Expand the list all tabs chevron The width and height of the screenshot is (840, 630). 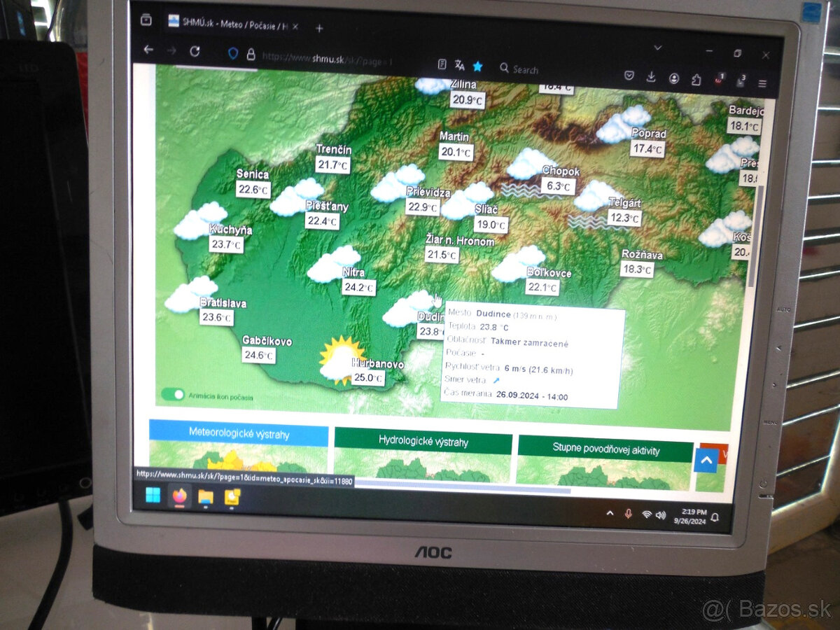(x=657, y=48)
